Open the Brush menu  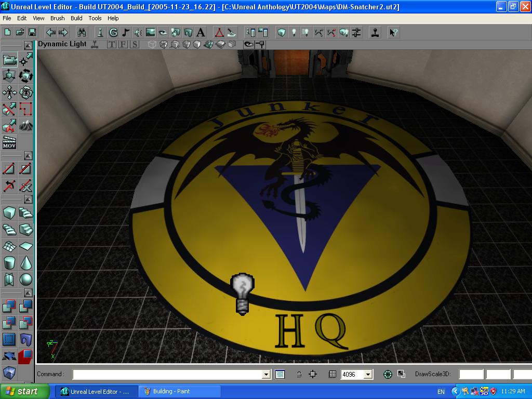tap(57, 18)
